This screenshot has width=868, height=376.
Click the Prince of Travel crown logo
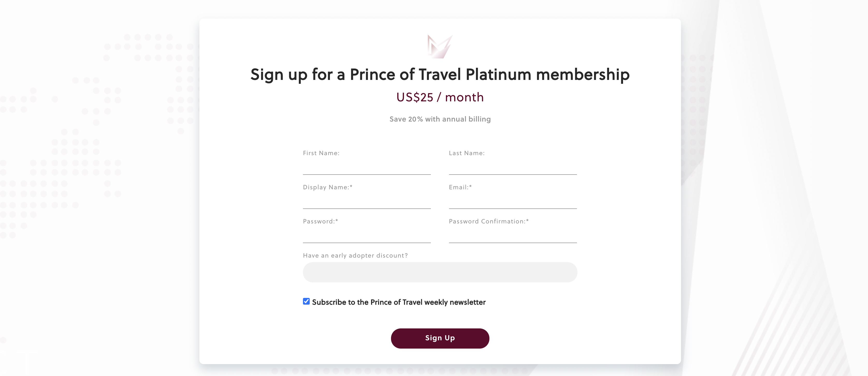click(x=440, y=47)
